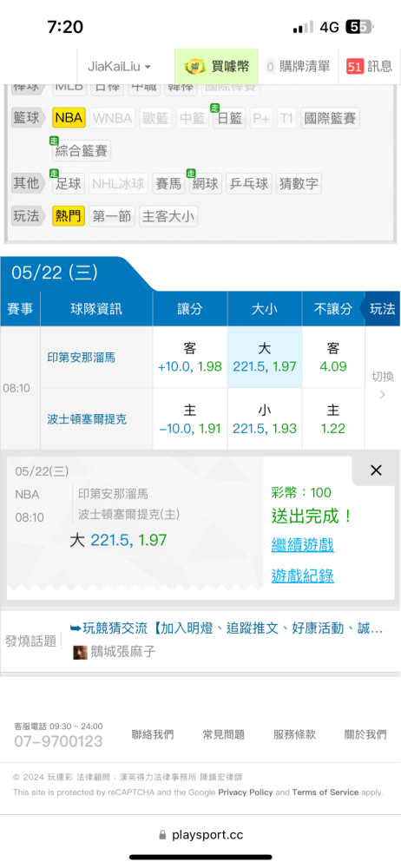Image resolution: width=401 pixels, height=868 pixels.
Task: Select the P+ league tag
Action: pos(261,118)
